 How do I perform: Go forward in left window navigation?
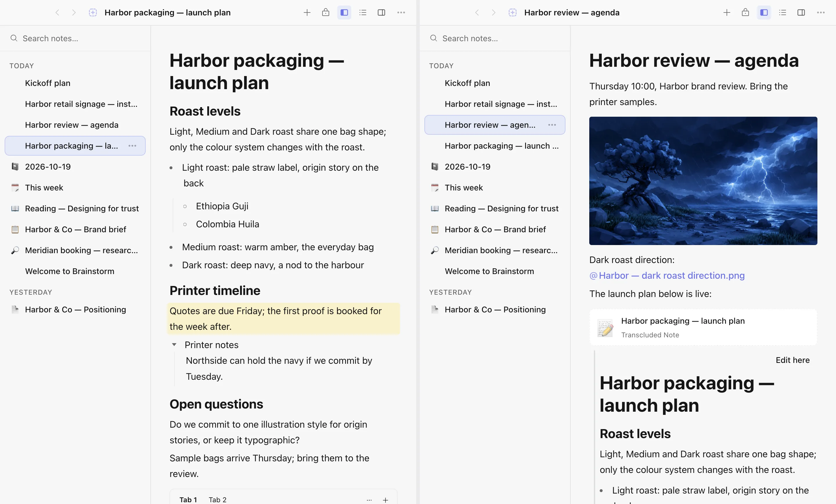[x=74, y=12]
